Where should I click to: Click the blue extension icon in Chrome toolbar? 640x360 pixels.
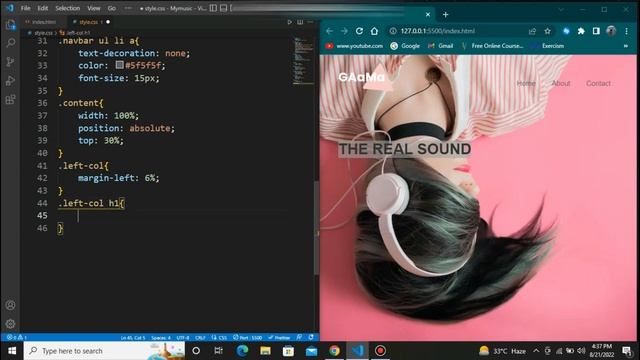pyautogui.click(x=566, y=31)
